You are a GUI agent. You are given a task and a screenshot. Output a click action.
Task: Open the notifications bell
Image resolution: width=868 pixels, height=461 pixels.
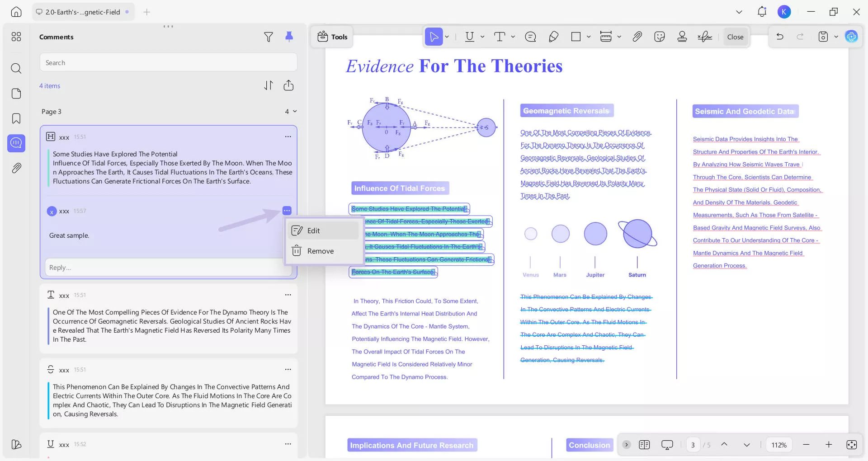(762, 12)
